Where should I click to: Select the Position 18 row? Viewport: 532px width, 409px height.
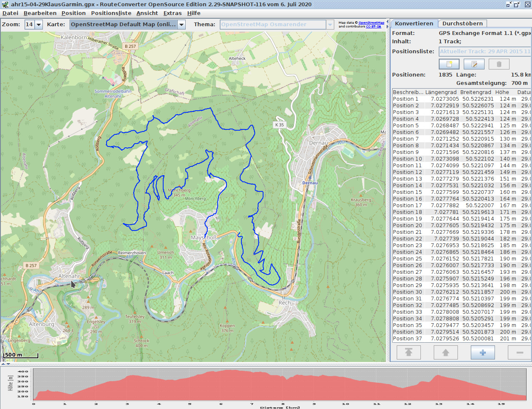(x=462, y=212)
